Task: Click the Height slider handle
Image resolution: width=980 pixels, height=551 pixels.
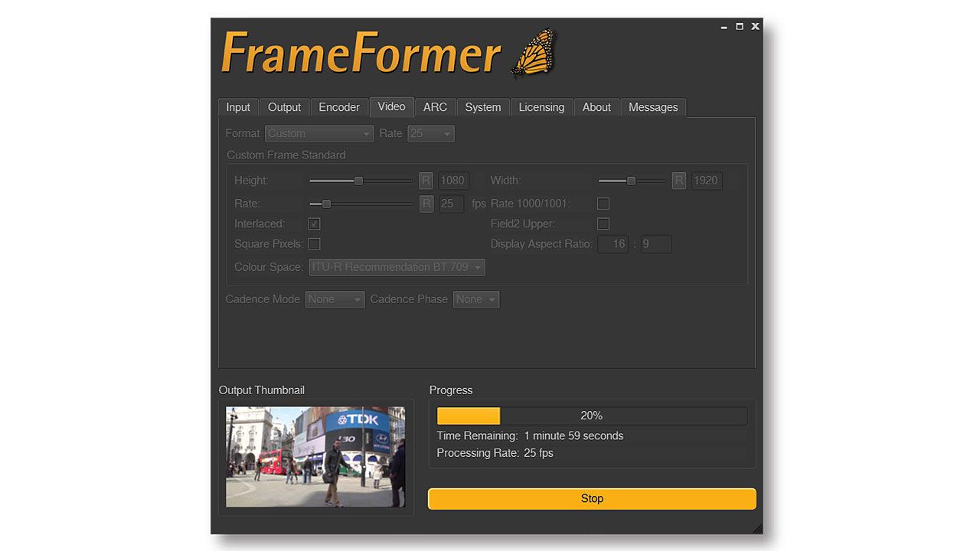Action: click(x=358, y=181)
